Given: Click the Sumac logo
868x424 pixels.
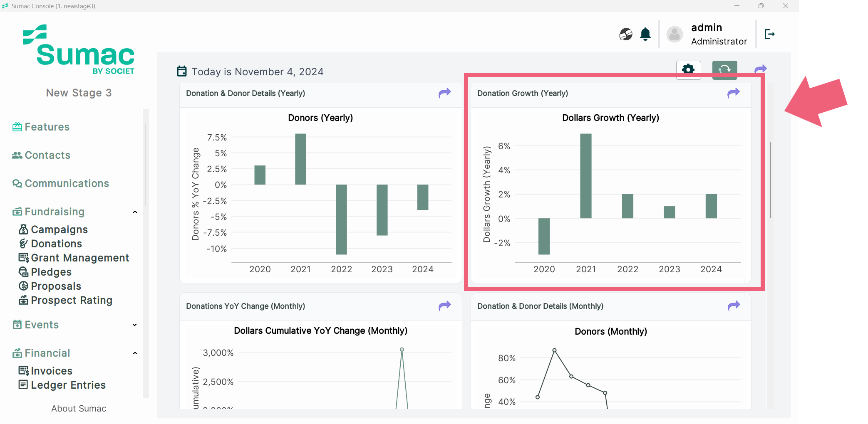Looking at the screenshot, I should click(x=79, y=49).
